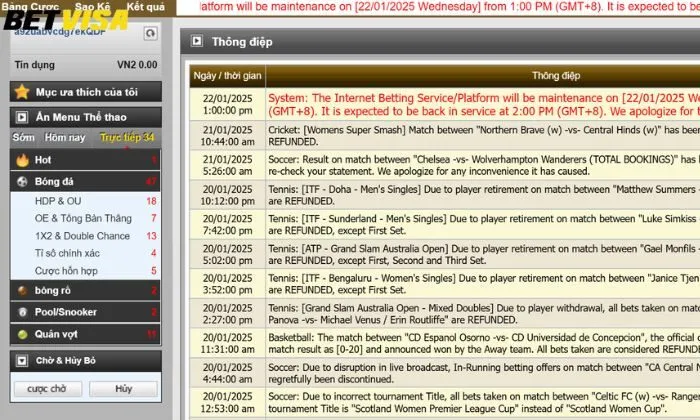The width and height of the screenshot is (700, 420).
Task: Open the HDP & OU market link
Action: (58, 201)
